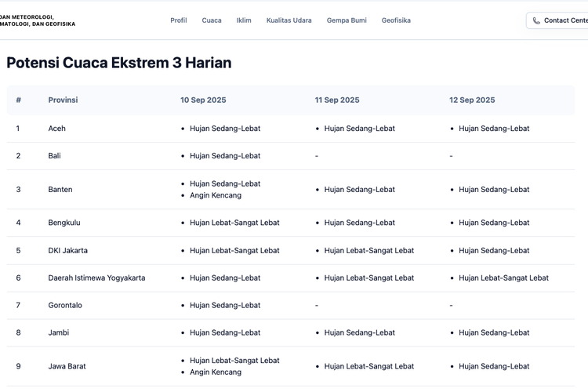Select the Bali province row
588x392 pixels.
55,156
